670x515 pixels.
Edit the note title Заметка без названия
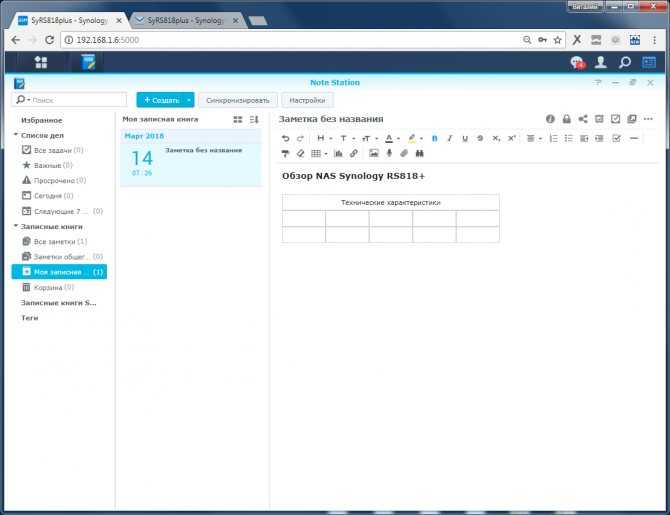tap(331, 119)
